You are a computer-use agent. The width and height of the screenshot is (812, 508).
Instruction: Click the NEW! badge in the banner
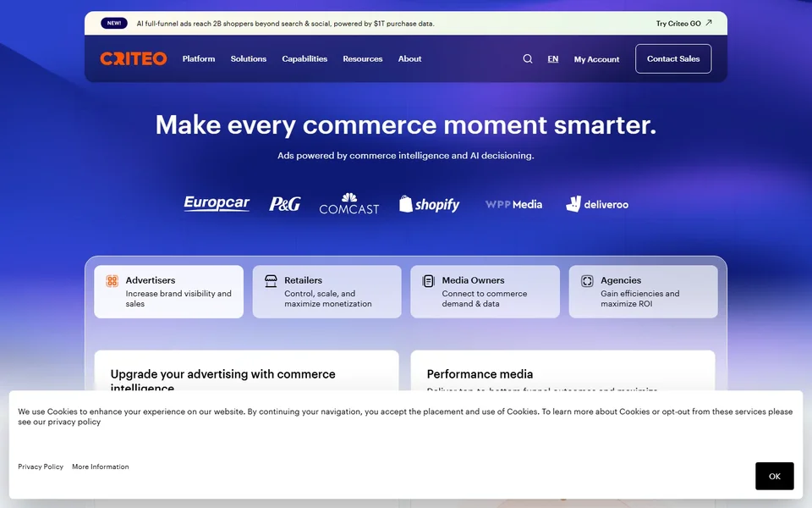(x=114, y=24)
